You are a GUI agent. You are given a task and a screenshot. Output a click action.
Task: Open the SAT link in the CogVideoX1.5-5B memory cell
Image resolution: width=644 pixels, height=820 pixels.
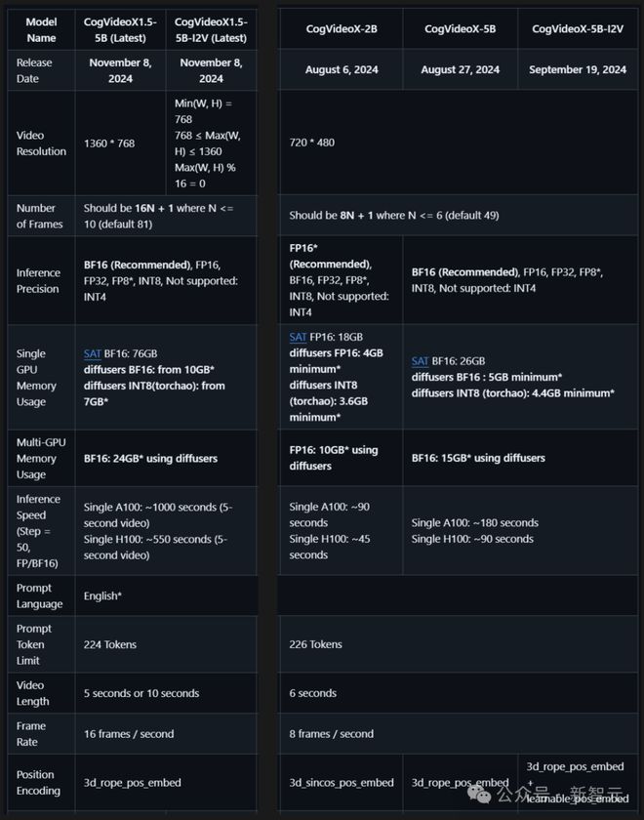tap(92, 353)
